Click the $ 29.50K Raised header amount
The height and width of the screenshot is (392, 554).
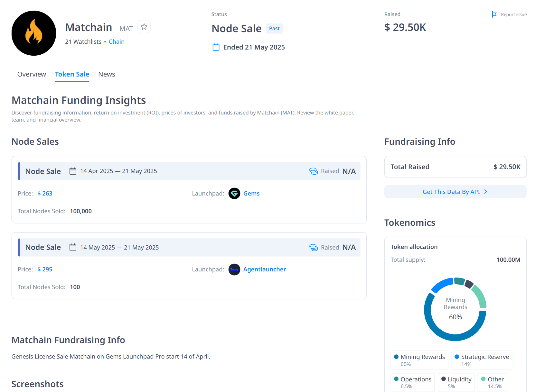pyautogui.click(x=405, y=27)
